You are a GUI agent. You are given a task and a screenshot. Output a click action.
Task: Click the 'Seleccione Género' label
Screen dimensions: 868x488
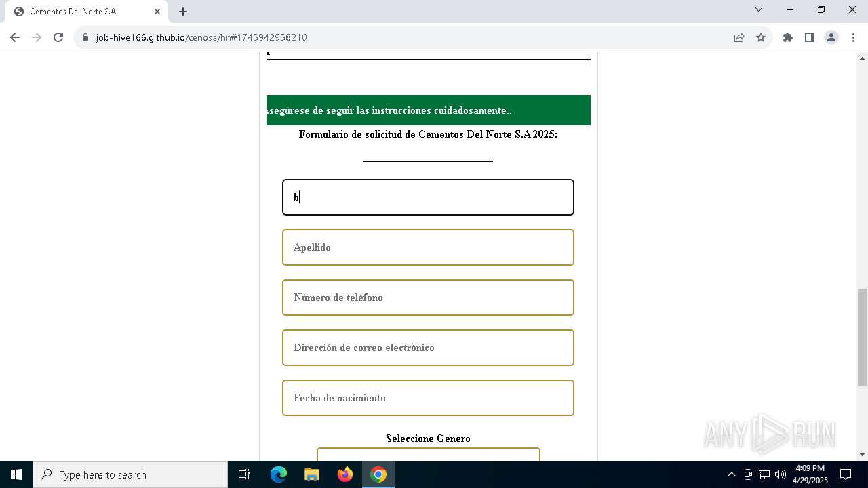point(428,439)
